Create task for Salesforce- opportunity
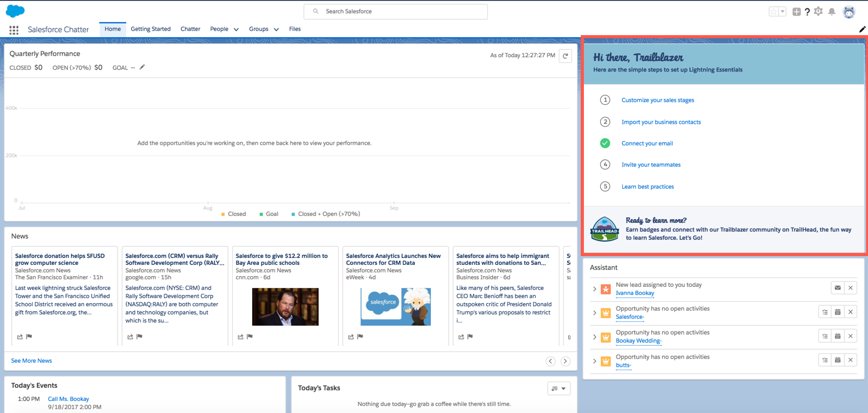 (825, 312)
